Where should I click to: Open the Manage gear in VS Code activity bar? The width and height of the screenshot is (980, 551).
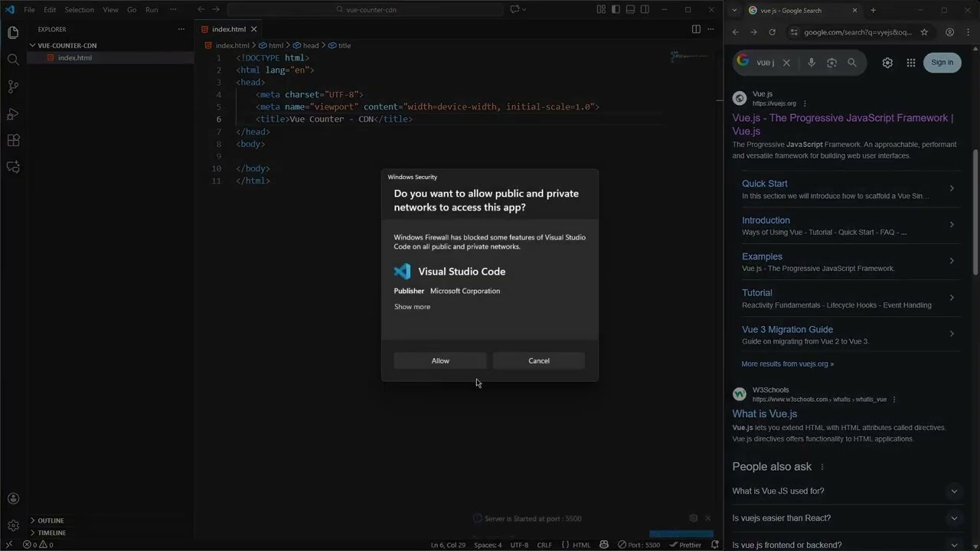13,526
